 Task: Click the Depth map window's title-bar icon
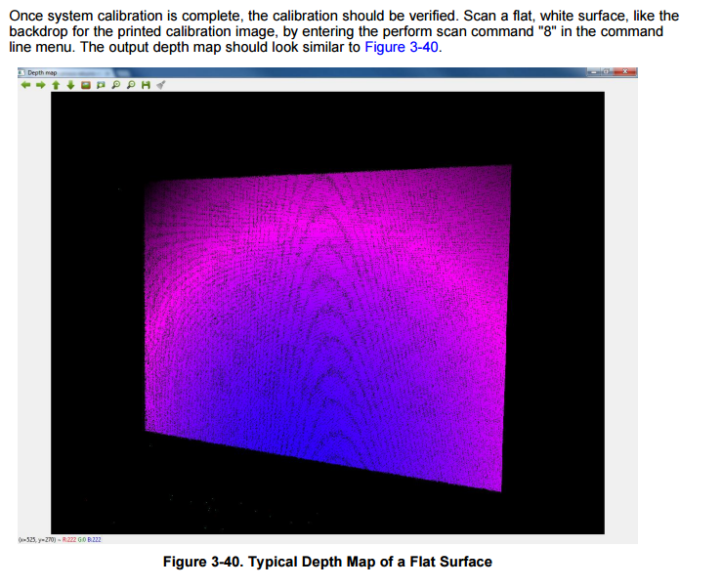coord(21,73)
